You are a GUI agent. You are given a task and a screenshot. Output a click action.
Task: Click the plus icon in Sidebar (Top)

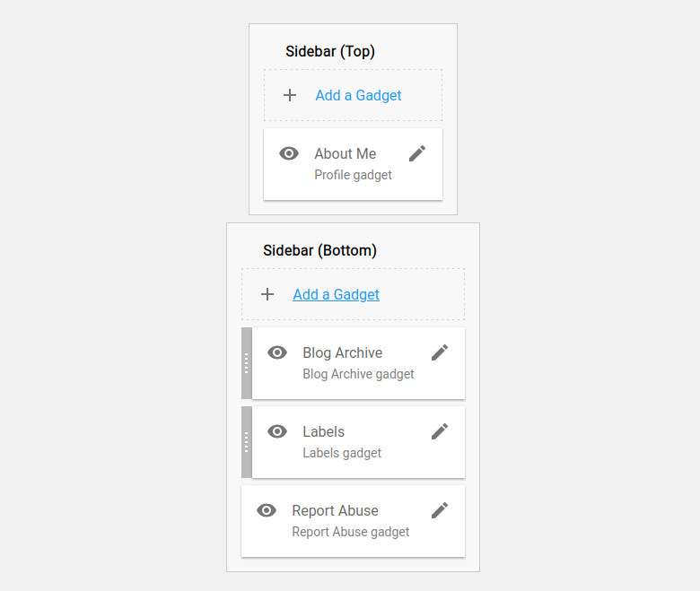pos(290,95)
